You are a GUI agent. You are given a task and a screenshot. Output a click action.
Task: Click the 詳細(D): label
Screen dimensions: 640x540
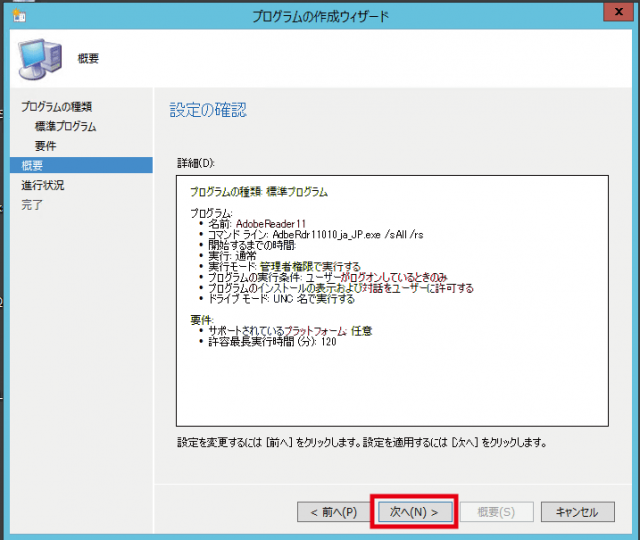196,162
